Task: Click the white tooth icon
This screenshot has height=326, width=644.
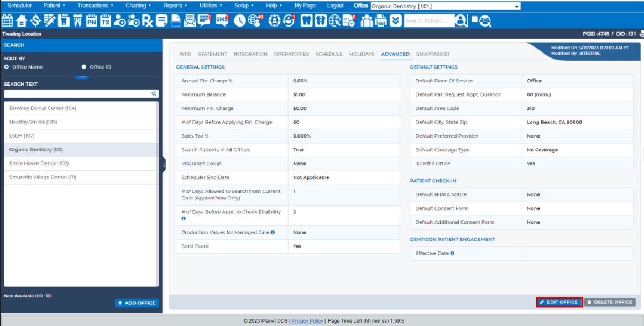Action: pyautogui.click(x=306, y=20)
